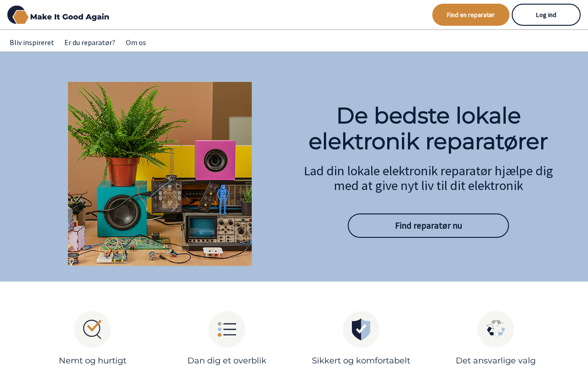The width and height of the screenshot is (588, 368).
Task: Click the list overview icon above Dan dig et overblik
Action: click(x=227, y=329)
